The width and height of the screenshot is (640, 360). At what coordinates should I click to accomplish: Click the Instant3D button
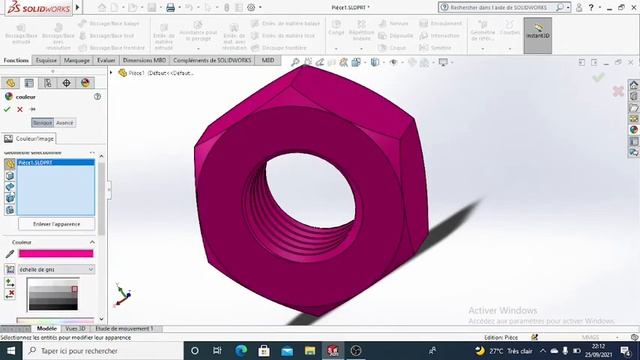coord(538,35)
